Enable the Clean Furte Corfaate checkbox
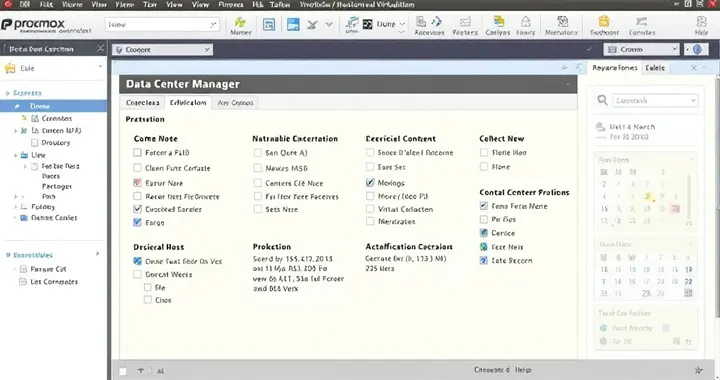Image resolution: width=720 pixels, height=380 pixels. pos(137,168)
